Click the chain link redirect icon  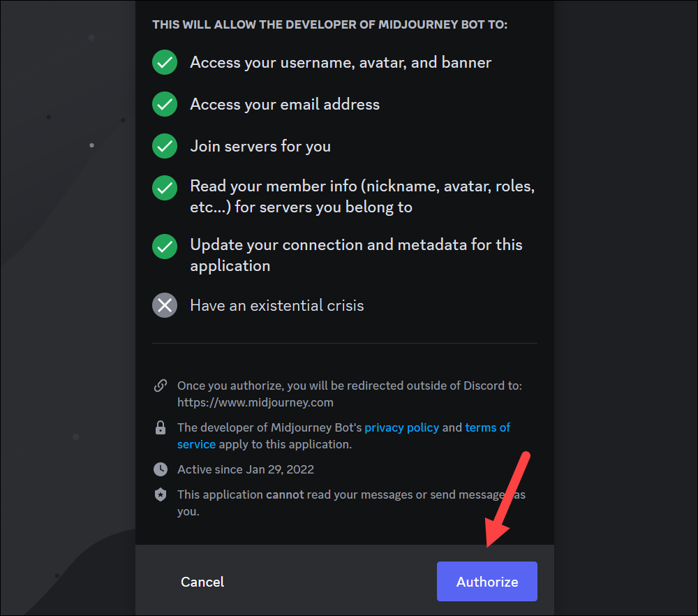[x=161, y=386]
